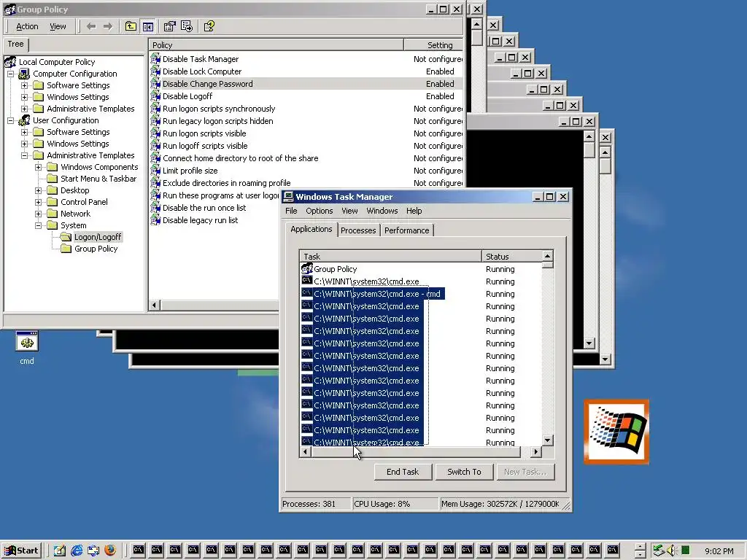Toggle the Show/Hide Console Tree button
This screenshot has width=747, height=560.
(148, 27)
